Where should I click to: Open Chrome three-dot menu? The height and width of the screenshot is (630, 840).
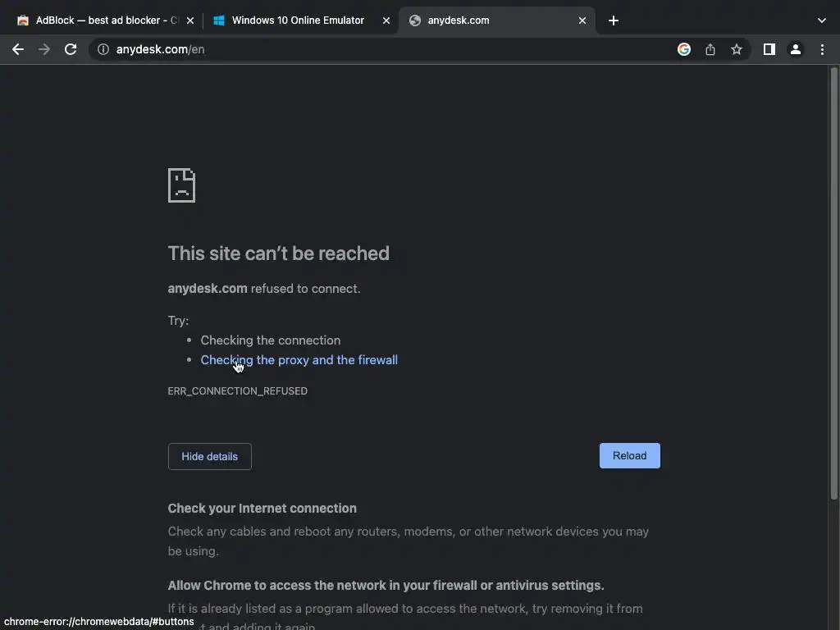click(x=822, y=49)
